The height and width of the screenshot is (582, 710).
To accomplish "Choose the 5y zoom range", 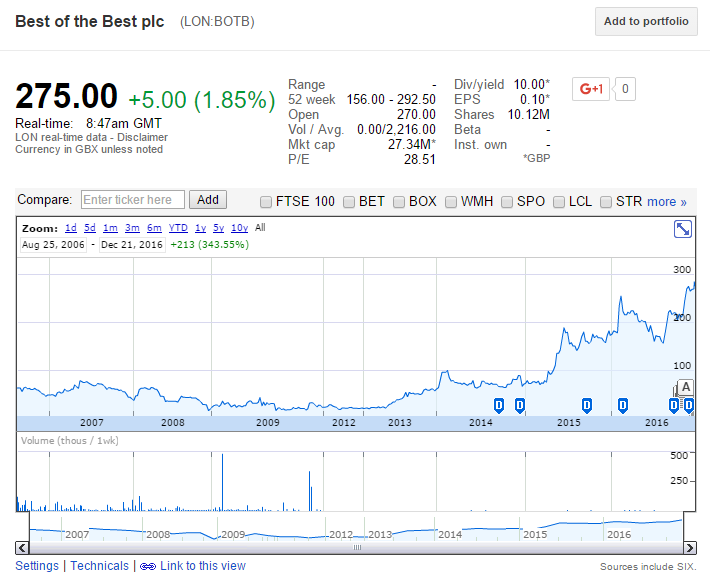I will [219, 228].
